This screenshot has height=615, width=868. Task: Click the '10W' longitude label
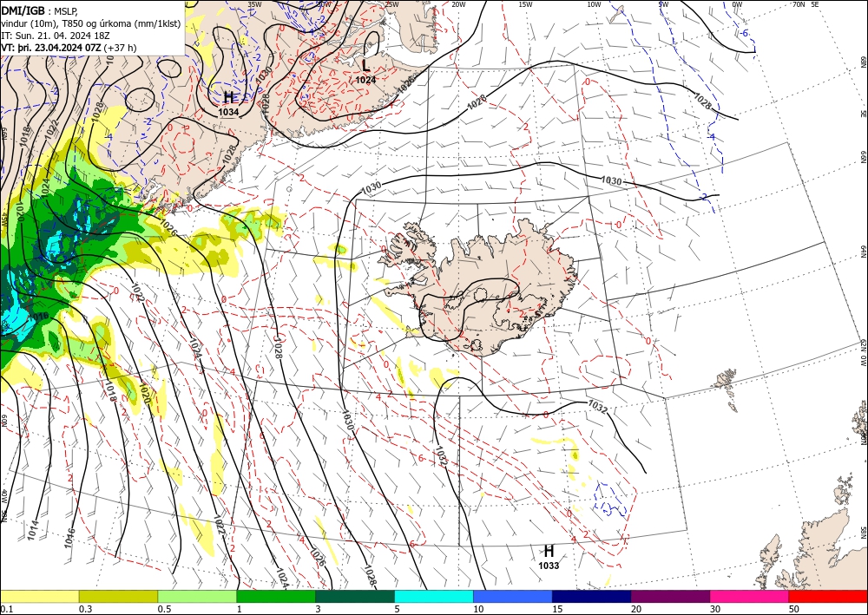594,4
